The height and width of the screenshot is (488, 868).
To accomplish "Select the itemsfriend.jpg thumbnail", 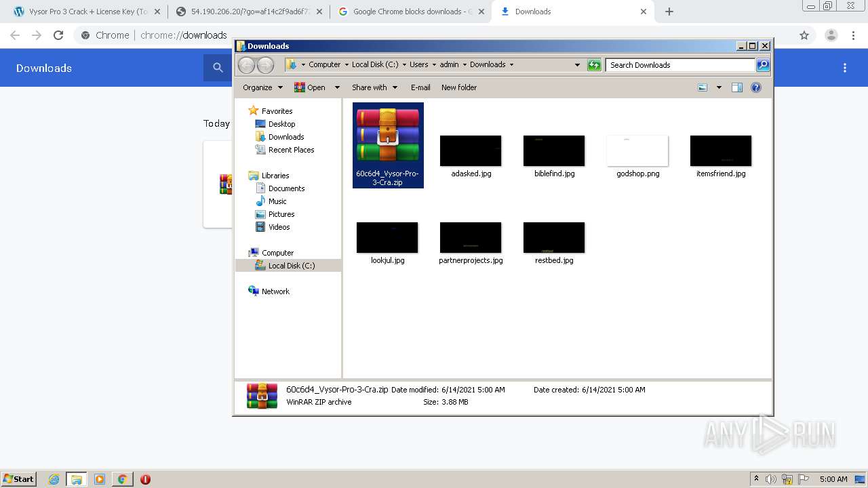I will pyautogui.click(x=721, y=150).
